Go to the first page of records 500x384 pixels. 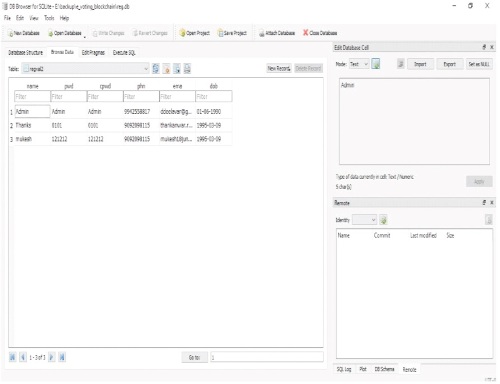pyautogui.click(x=12, y=357)
